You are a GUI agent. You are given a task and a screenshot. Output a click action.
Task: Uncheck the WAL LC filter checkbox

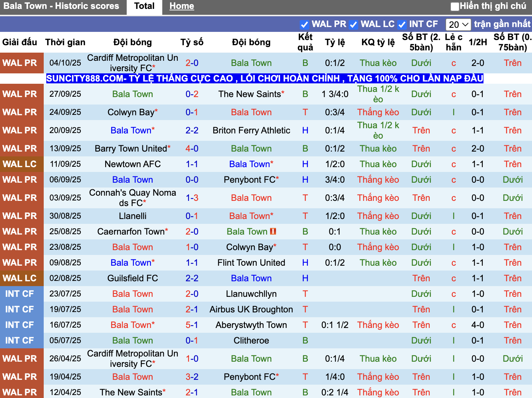(x=353, y=24)
